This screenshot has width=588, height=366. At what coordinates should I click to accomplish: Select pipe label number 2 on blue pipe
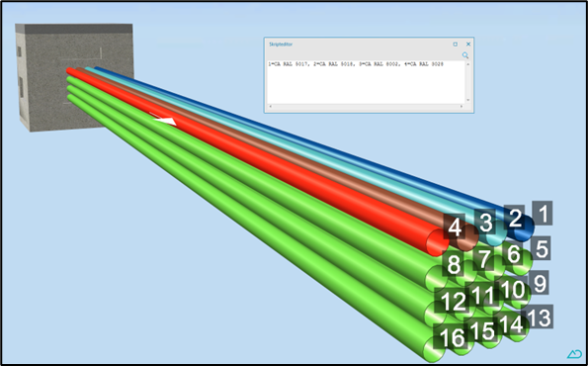click(514, 218)
